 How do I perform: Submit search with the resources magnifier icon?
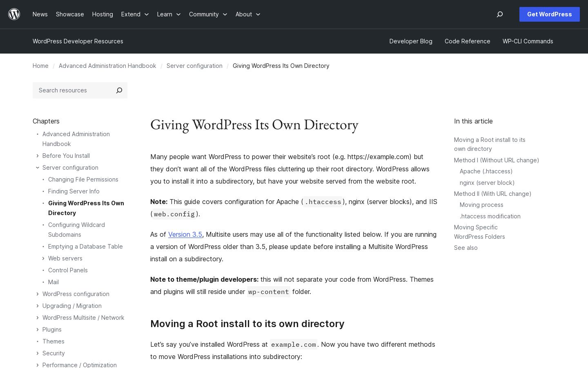click(119, 90)
